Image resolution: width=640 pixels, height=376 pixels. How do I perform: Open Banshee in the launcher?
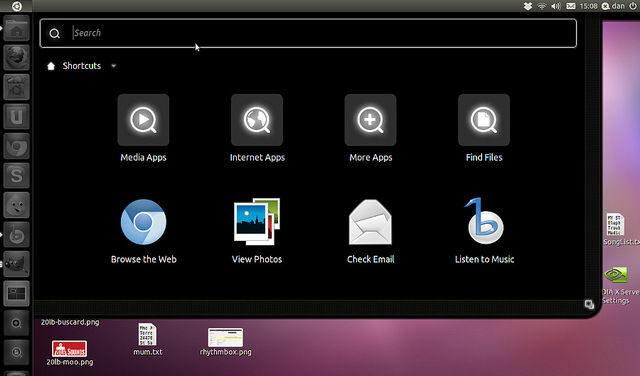[x=16, y=234]
